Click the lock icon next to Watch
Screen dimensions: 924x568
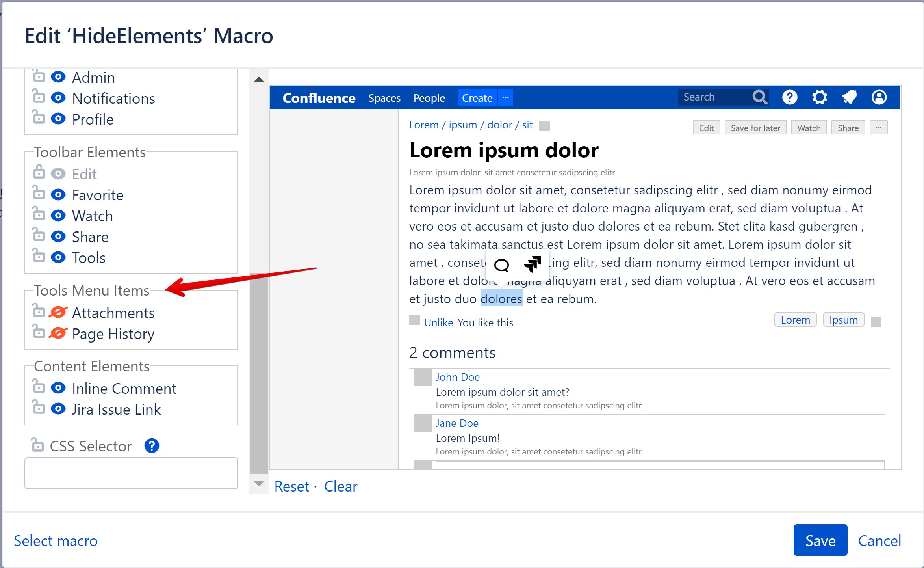point(39,213)
